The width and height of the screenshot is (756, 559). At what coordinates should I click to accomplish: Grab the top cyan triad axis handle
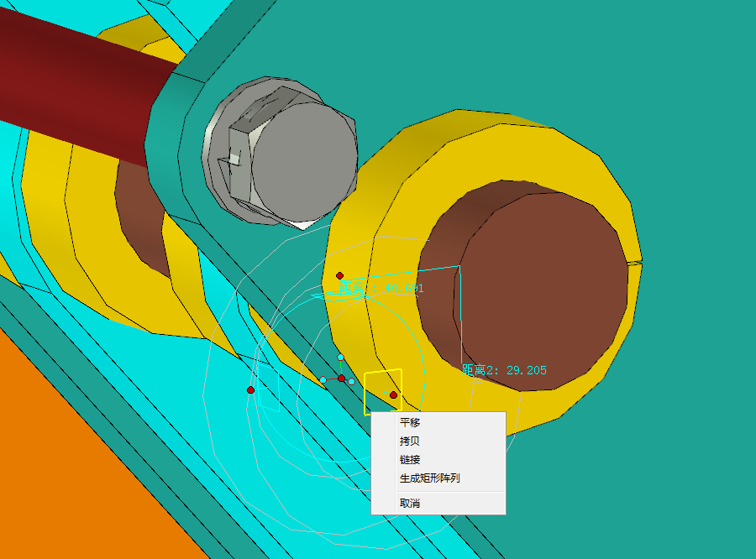[x=340, y=358]
